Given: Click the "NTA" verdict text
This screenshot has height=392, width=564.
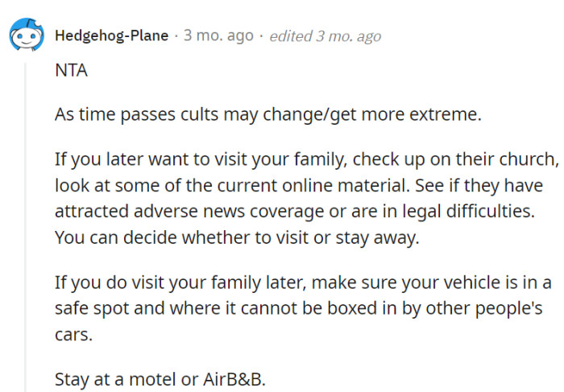Looking at the screenshot, I should pos(71,71).
